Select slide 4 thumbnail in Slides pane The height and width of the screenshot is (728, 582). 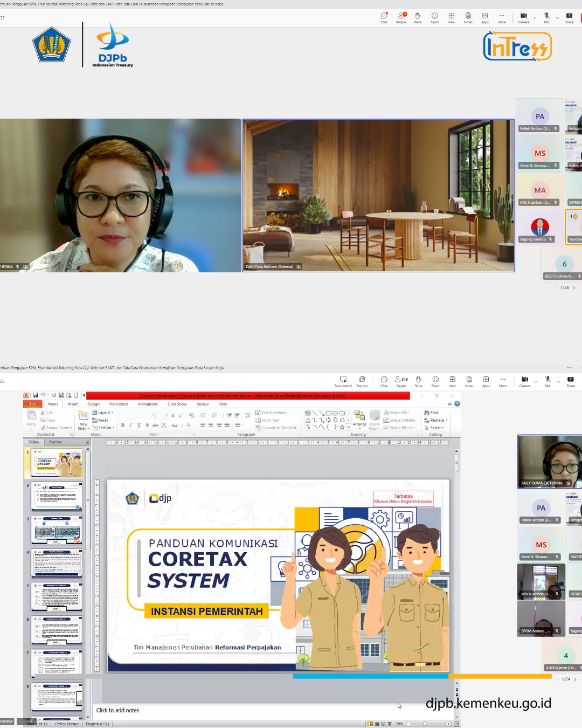point(57,564)
